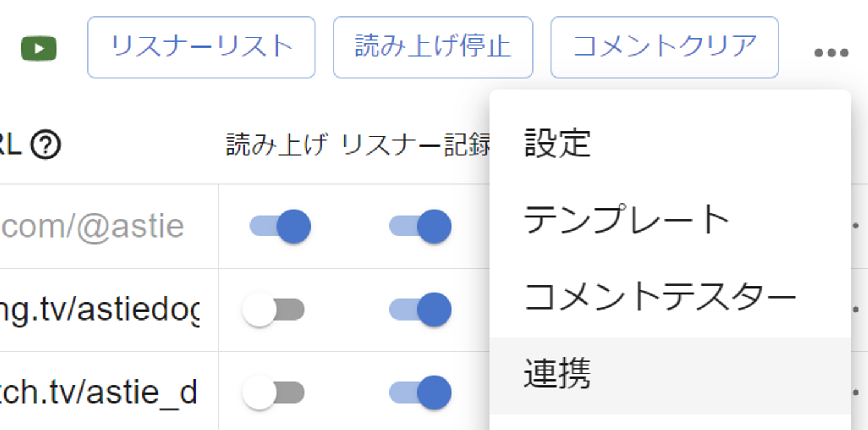
Task: Select 設定 from the dropdown menu
Action: (x=557, y=144)
